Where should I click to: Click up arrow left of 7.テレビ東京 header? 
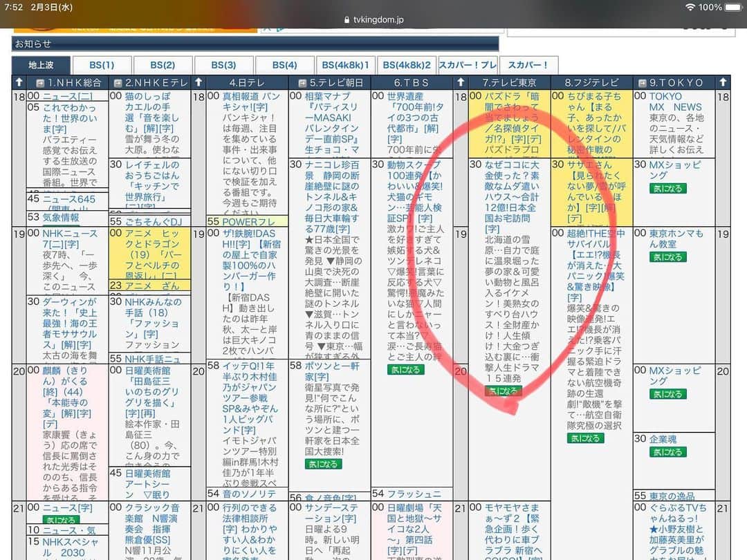coord(461,82)
